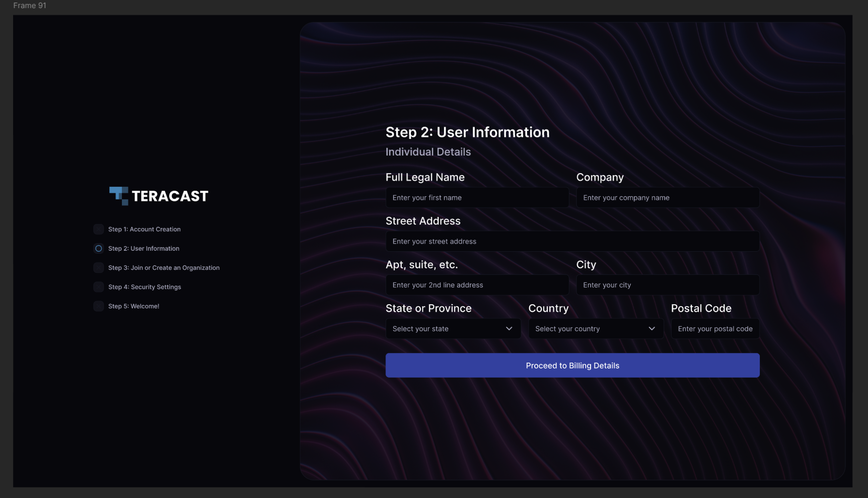Image resolution: width=868 pixels, height=498 pixels.
Task: Expand the State or Province chevron
Action: point(509,329)
